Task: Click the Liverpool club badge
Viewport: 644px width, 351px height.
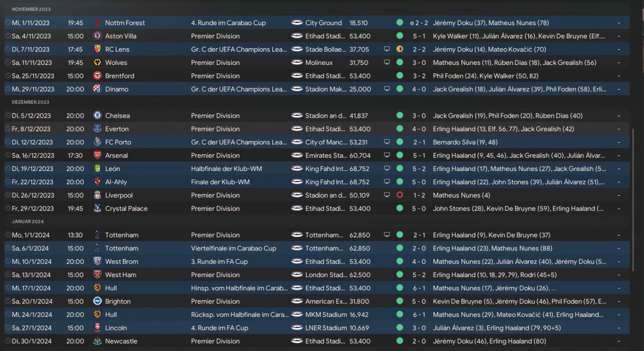Action: pos(98,195)
